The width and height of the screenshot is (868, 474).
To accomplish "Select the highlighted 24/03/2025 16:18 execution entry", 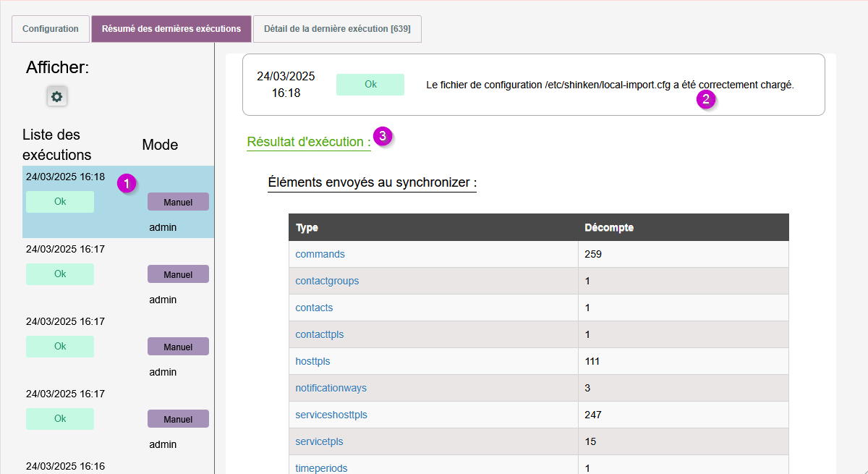I will (66, 177).
